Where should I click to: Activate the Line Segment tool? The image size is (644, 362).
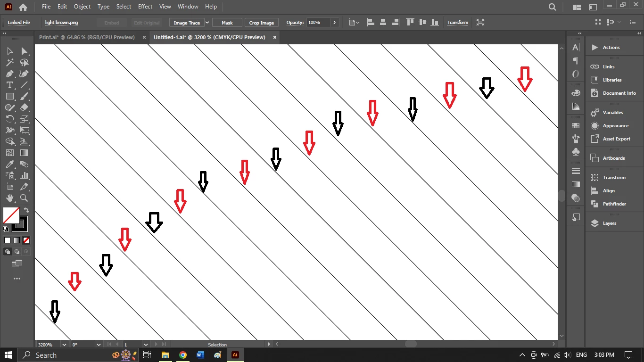tap(24, 85)
